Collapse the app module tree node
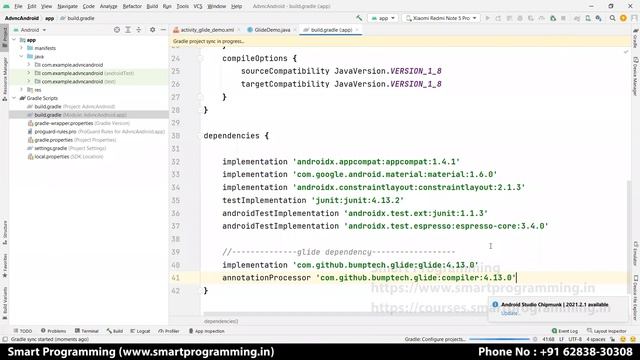Screen dimensions: 640x360 (14, 40)
